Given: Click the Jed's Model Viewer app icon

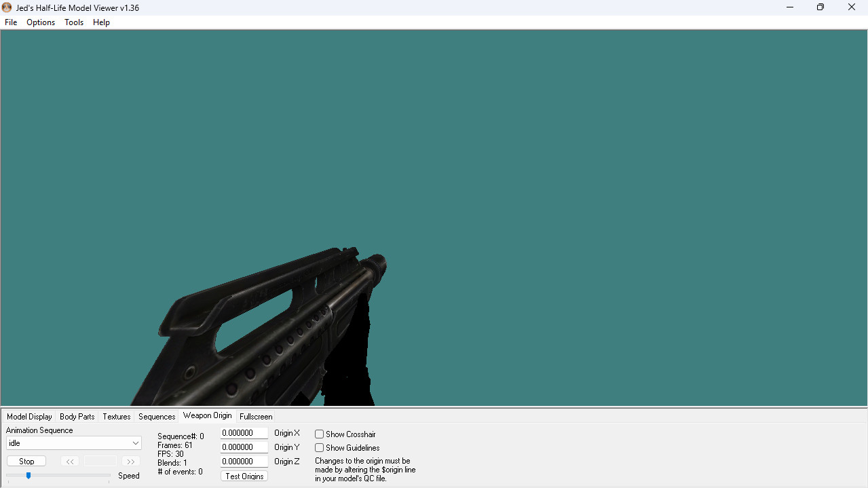Looking at the screenshot, I should point(7,7).
